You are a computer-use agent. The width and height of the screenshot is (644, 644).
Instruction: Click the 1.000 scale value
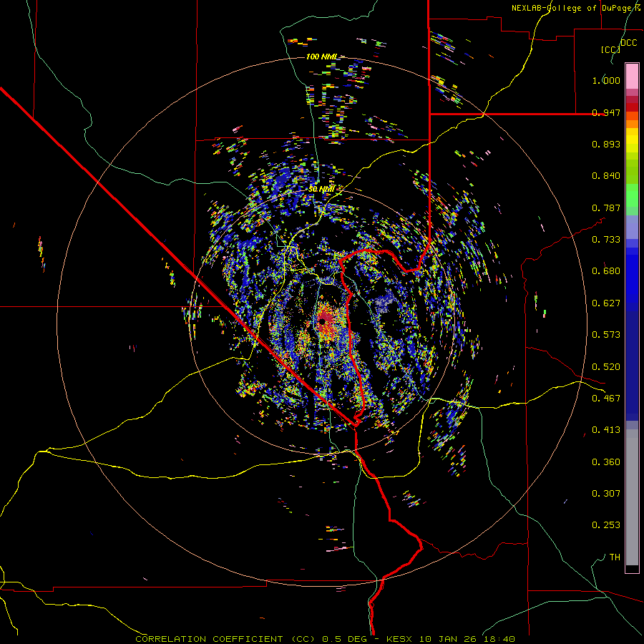pos(606,80)
